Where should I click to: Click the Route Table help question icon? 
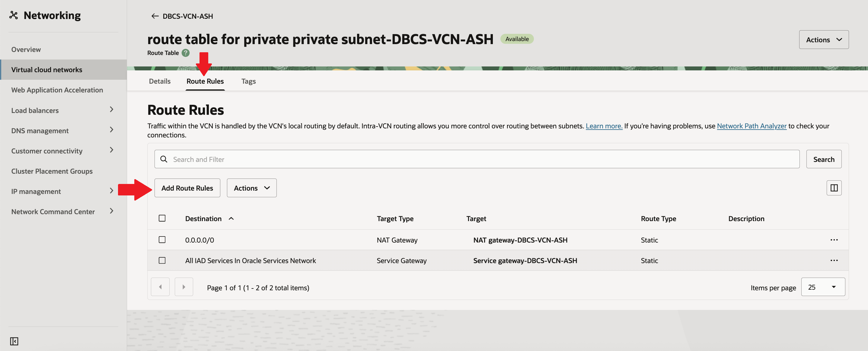(186, 53)
